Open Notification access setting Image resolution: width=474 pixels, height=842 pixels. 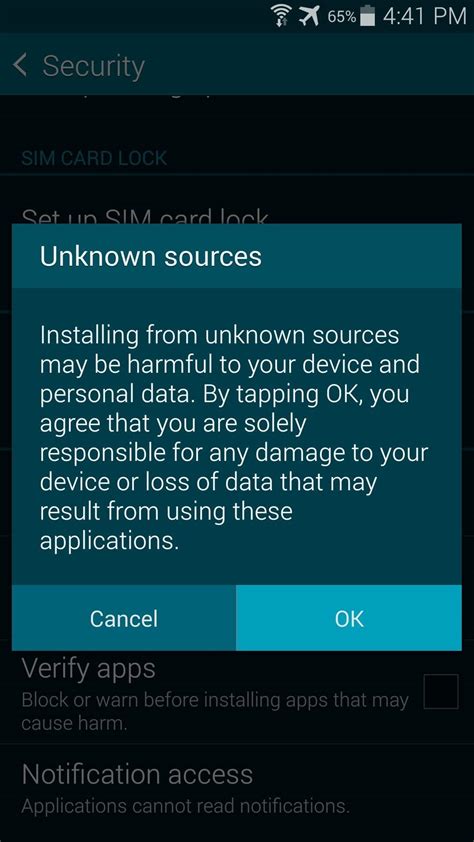pyautogui.click(x=237, y=787)
